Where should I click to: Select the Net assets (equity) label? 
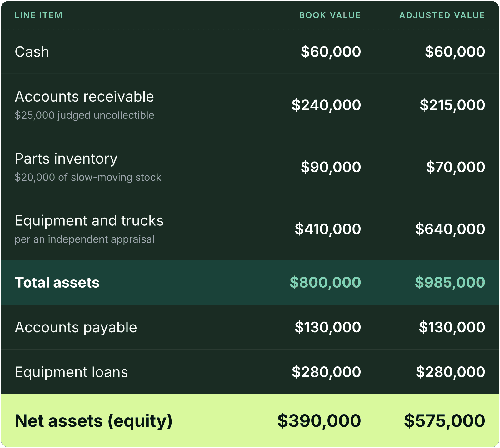tap(93, 421)
